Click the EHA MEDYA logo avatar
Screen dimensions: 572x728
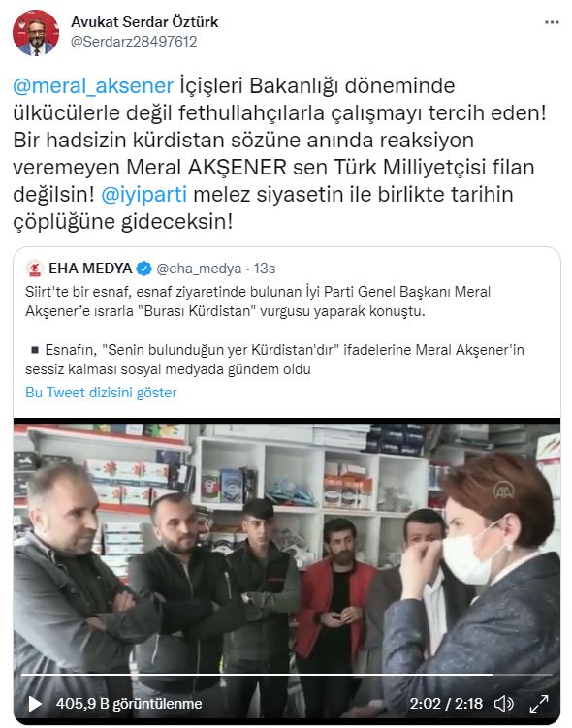[x=34, y=269]
